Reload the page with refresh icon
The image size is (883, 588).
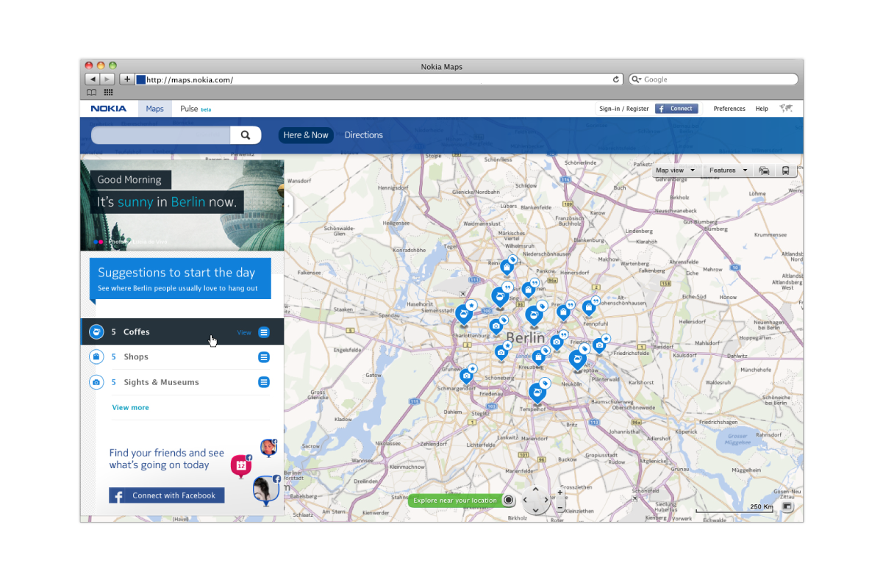(616, 79)
